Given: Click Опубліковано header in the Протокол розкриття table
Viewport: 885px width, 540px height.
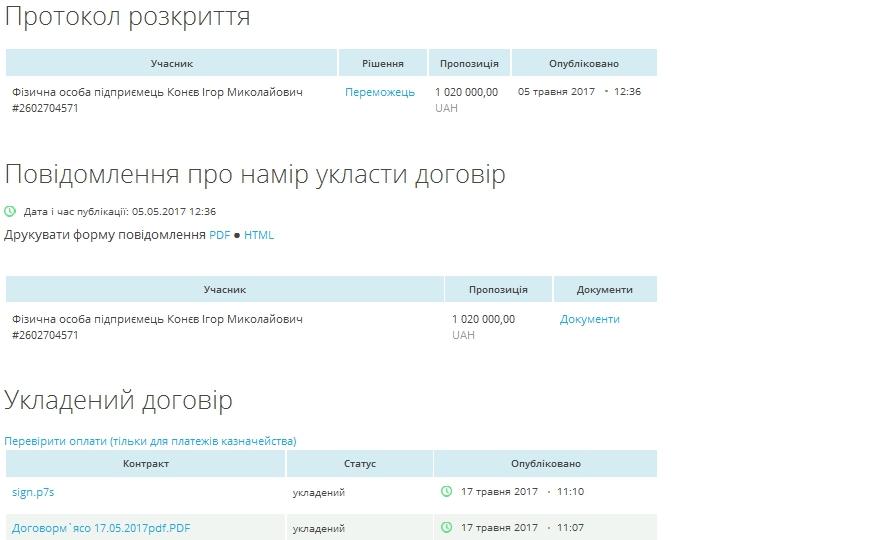Looking at the screenshot, I should [584, 63].
